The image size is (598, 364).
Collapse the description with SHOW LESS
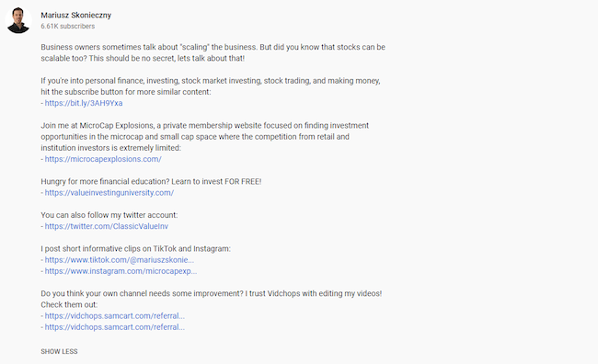(59, 351)
